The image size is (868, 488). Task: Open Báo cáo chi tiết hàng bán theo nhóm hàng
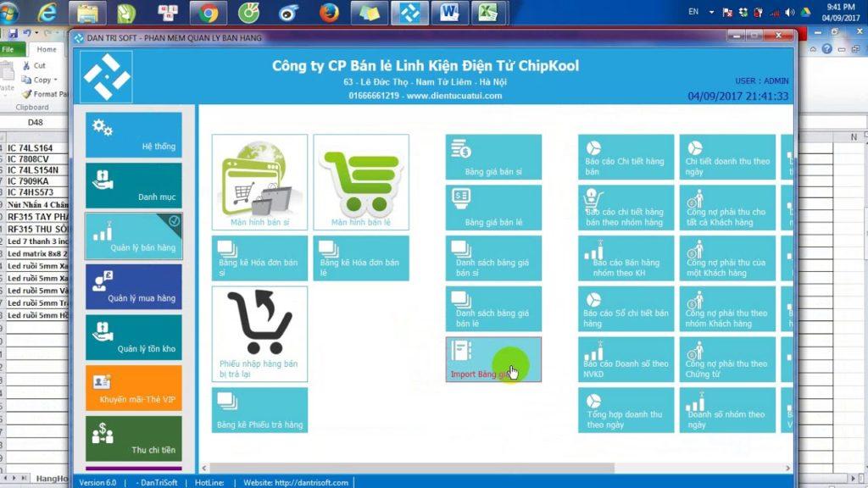click(626, 208)
